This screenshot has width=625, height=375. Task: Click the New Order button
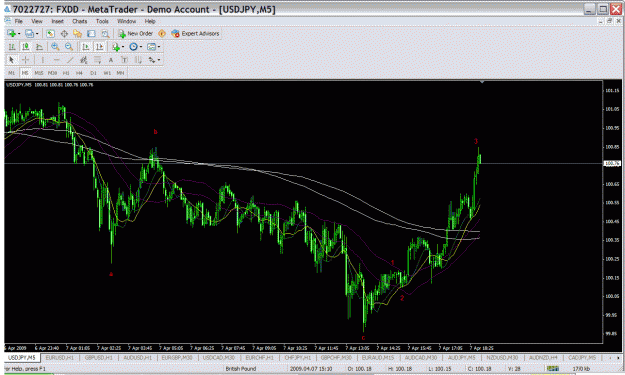(x=135, y=34)
